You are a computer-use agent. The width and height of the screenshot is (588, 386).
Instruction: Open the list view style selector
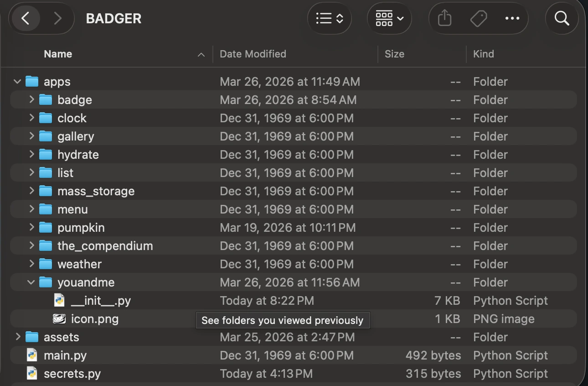coord(330,18)
